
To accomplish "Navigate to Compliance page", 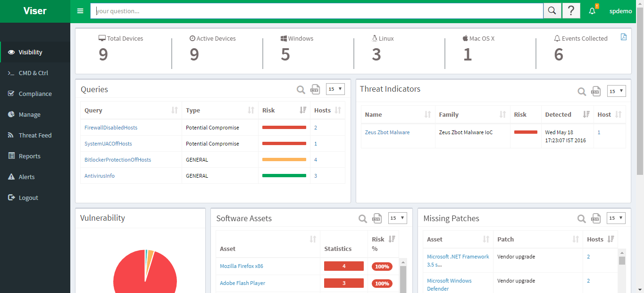I will (x=35, y=94).
